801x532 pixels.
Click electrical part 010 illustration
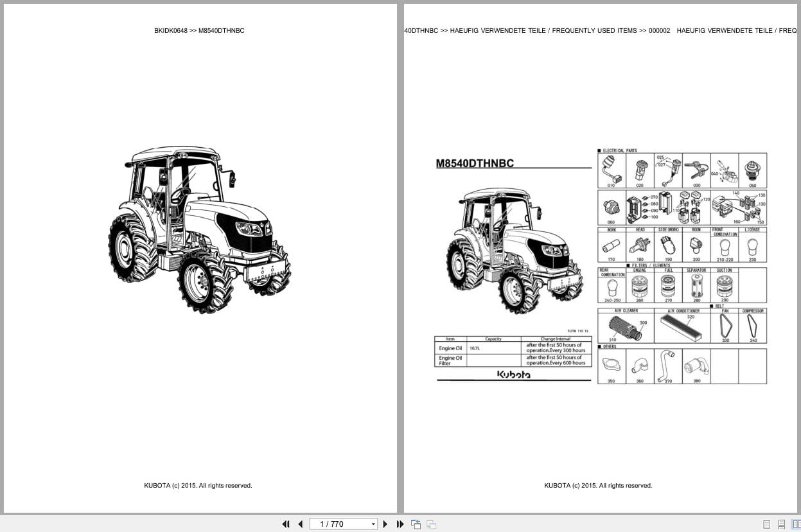click(x=612, y=170)
